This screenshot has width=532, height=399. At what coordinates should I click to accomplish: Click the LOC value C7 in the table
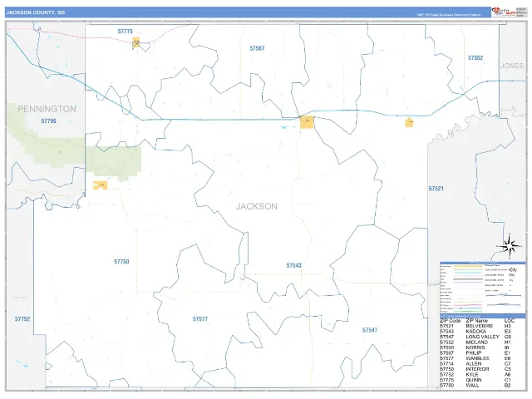[x=508, y=364]
